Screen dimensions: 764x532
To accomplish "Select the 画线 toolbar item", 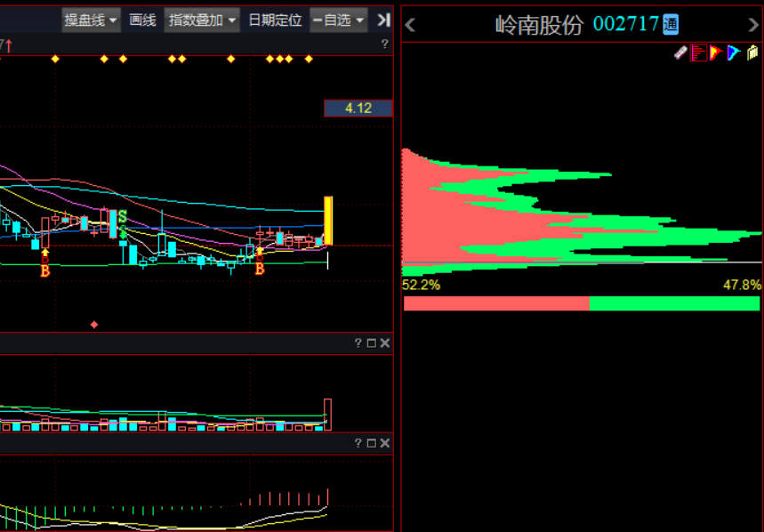I will [142, 20].
